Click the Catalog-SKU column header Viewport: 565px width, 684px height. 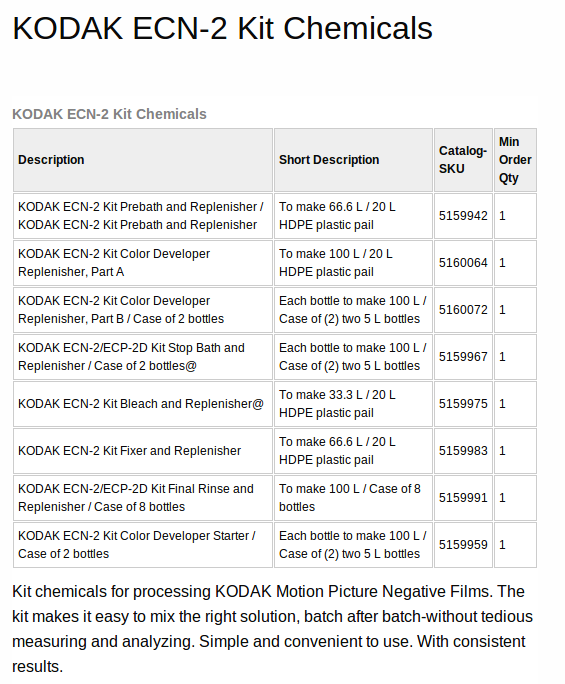463,160
